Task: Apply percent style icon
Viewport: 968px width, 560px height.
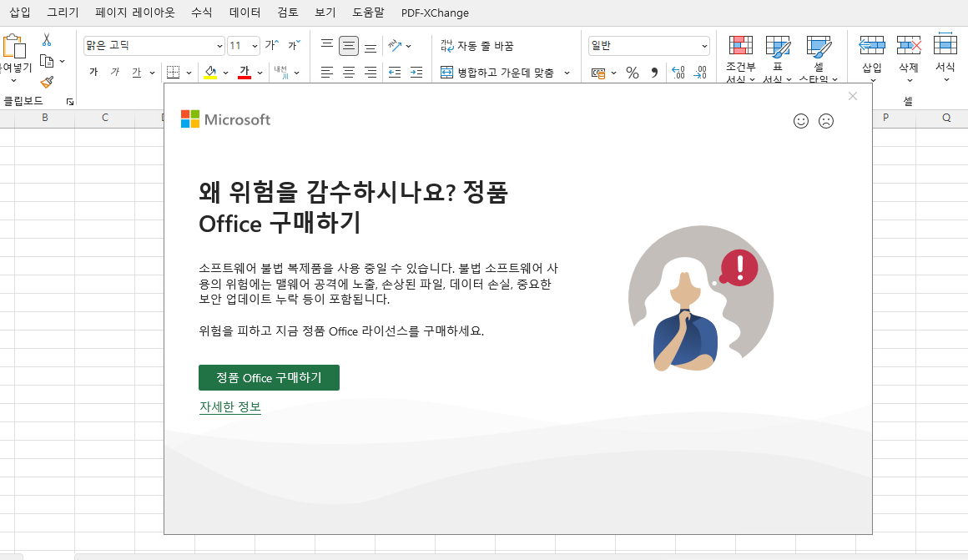Action: [x=633, y=73]
